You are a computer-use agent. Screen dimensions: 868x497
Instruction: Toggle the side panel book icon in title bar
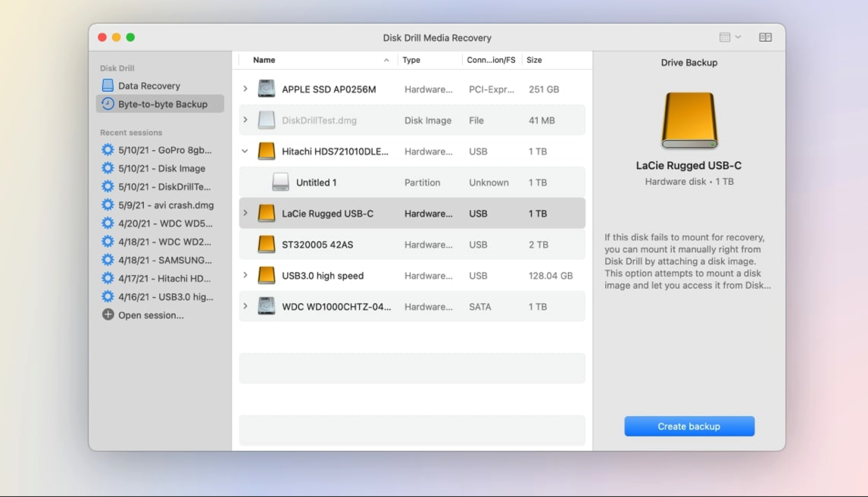(x=765, y=37)
